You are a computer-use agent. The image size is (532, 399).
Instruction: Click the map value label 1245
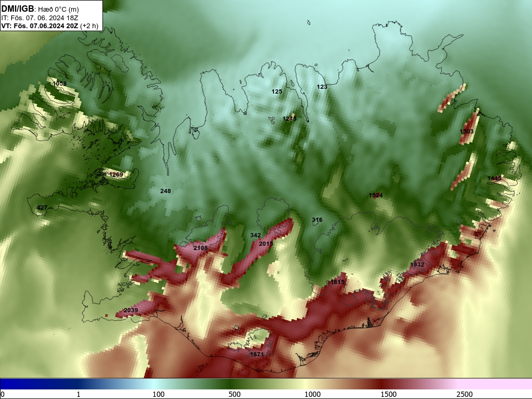pos(289,119)
